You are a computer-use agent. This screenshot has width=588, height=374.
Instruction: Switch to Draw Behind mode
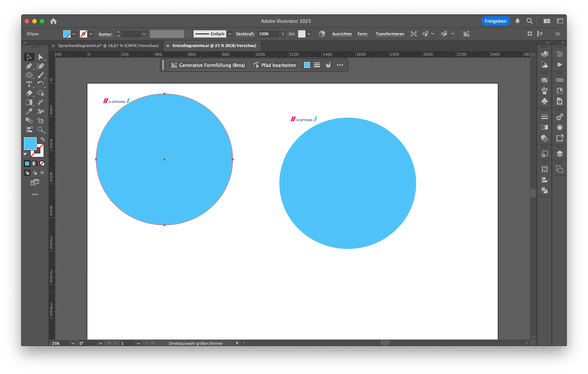(x=35, y=173)
